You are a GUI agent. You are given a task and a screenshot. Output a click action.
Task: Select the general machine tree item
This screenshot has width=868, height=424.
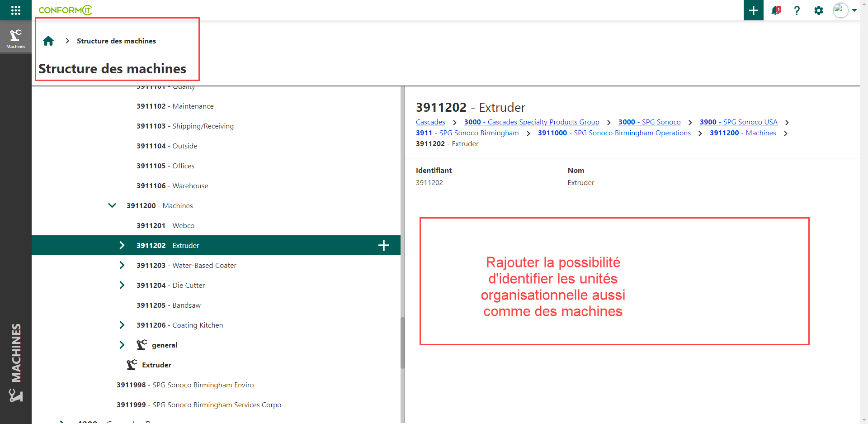coord(165,345)
